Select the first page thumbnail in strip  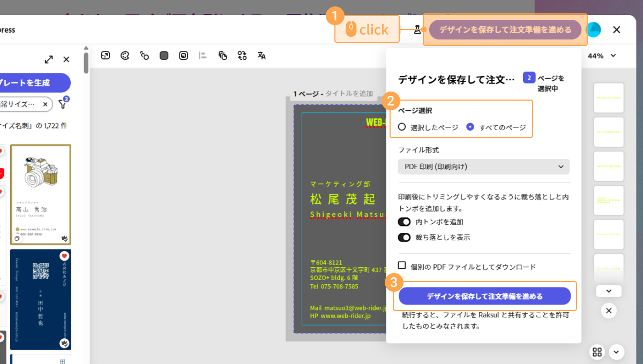click(609, 98)
